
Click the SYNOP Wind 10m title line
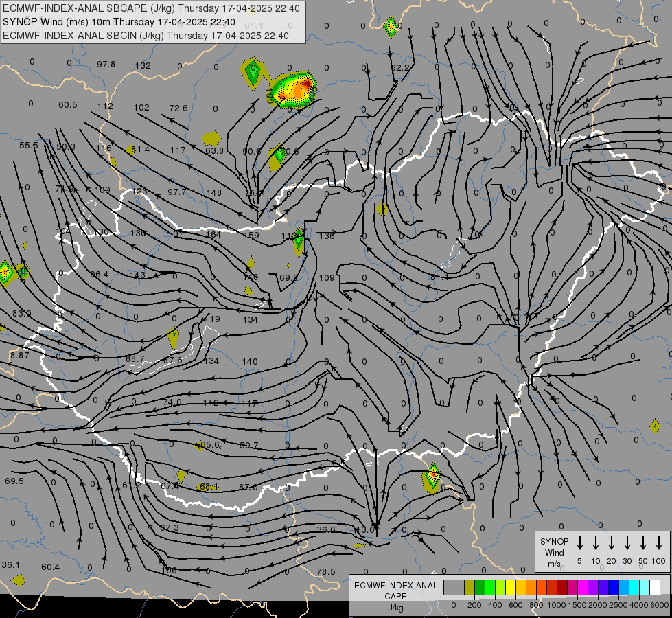click(119, 22)
